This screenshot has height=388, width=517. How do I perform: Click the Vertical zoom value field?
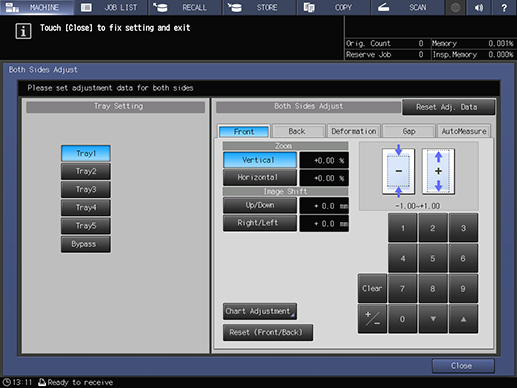pos(324,160)
